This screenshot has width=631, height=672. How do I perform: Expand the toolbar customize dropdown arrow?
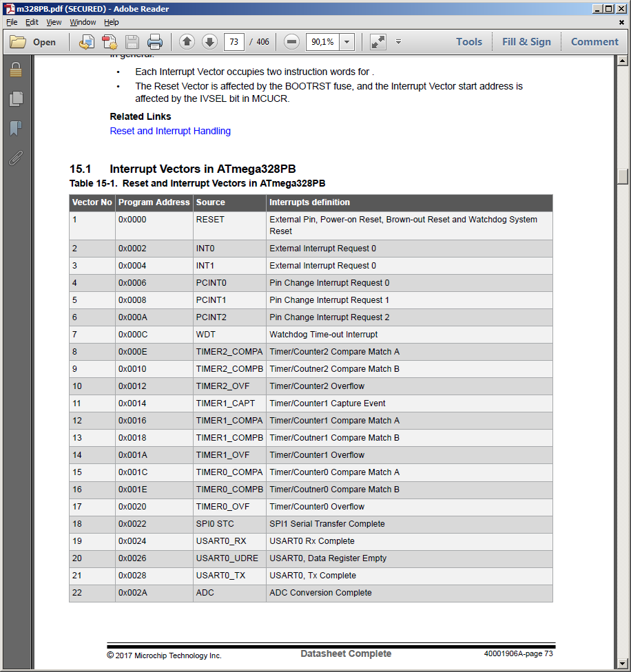pos(398,41)
